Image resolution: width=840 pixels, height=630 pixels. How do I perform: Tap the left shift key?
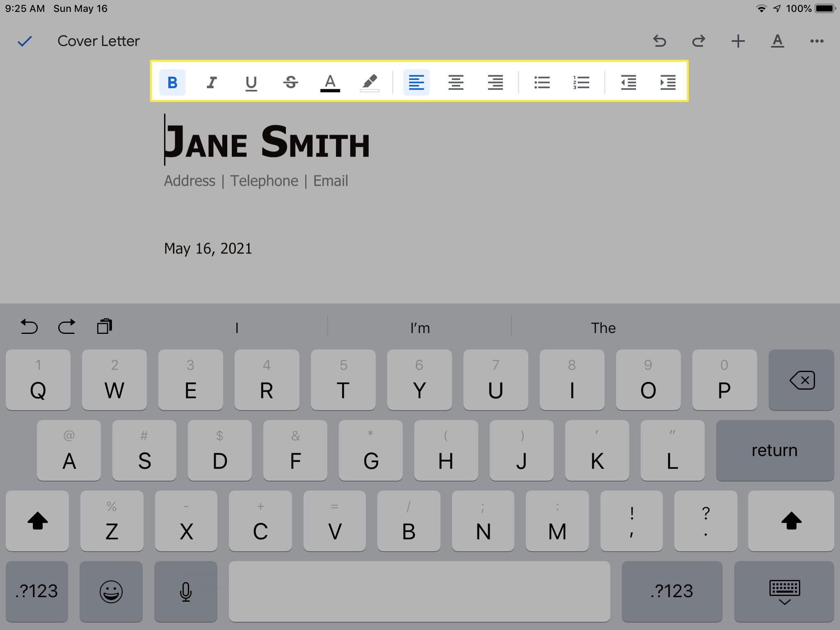click(37, 521)
